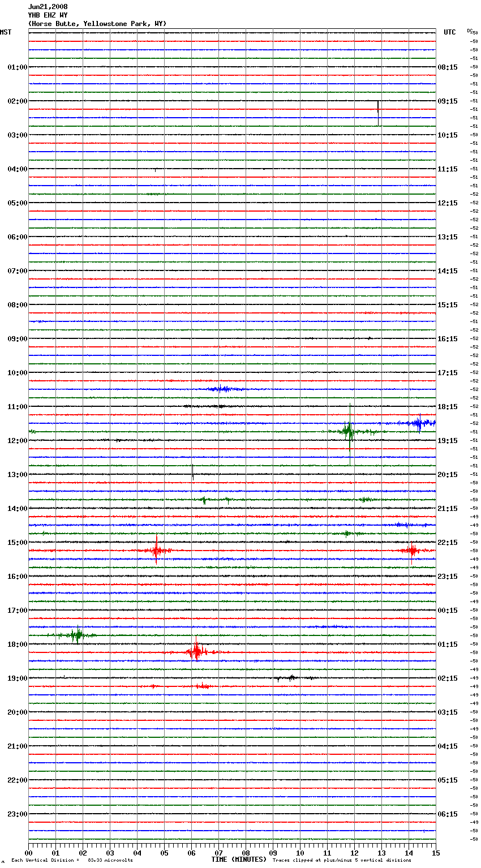This screenshot has width=481, height=868.
Task: Click the Horse Butte, Yellowstone Park location title
Action: (x=97, y=24)
